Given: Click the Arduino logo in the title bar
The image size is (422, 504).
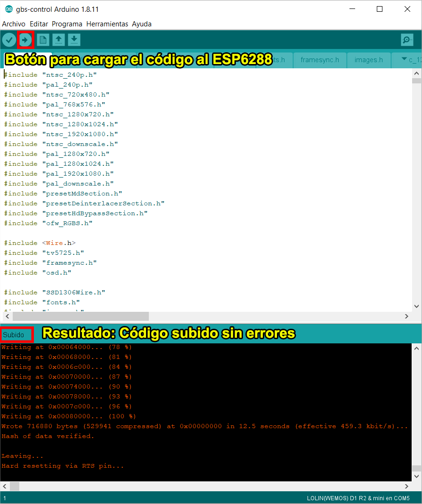Looking at the screenshot, I should coord(8,9).
